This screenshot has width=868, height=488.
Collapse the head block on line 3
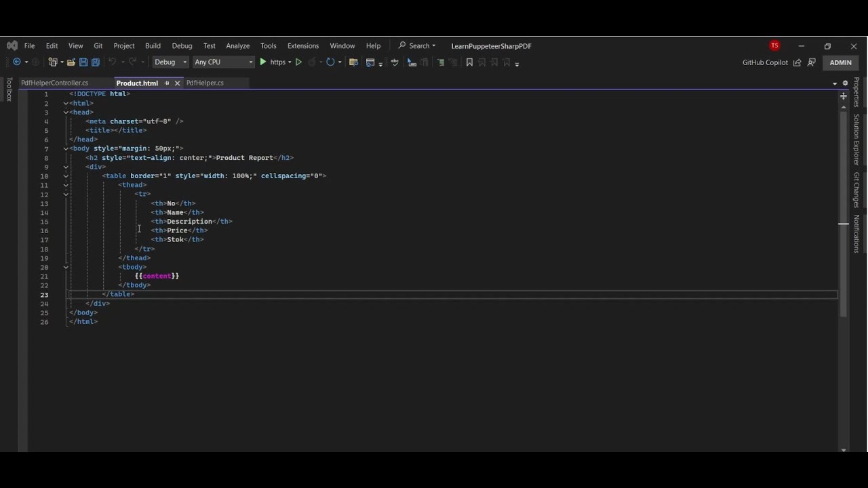[x=66, y=113]
